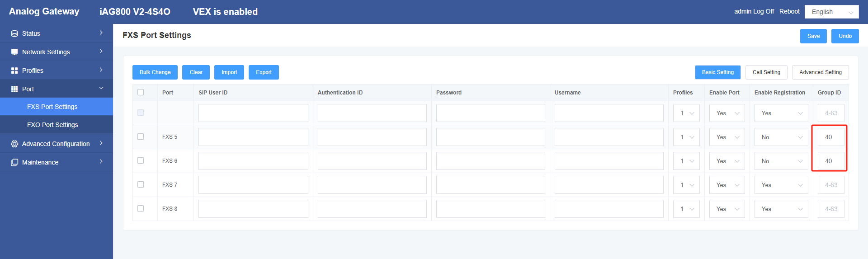Viewport: 868px width, 259px height.
Task: Open the Enable Port dropdown for FXS 6
Action: click(727, 161)
